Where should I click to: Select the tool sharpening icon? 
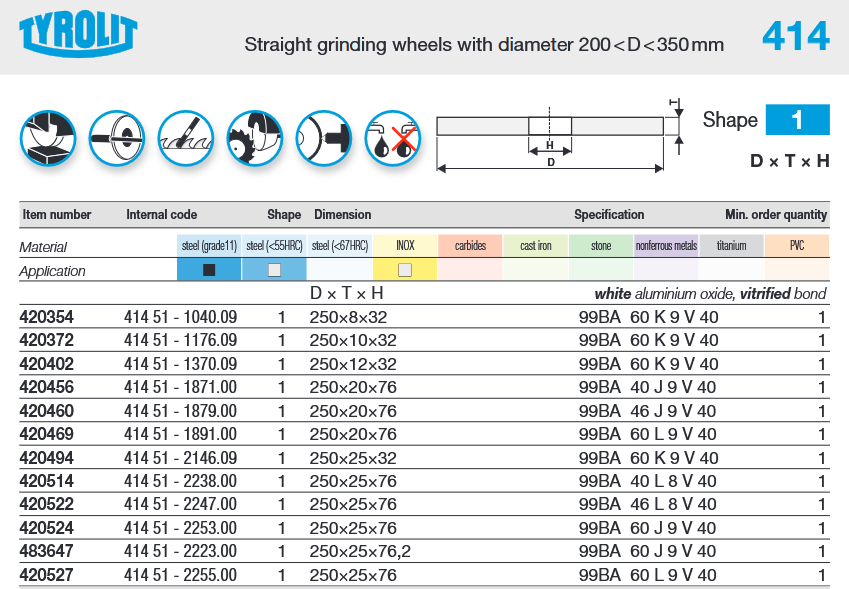pyautogui.click(x=185, y=137)
